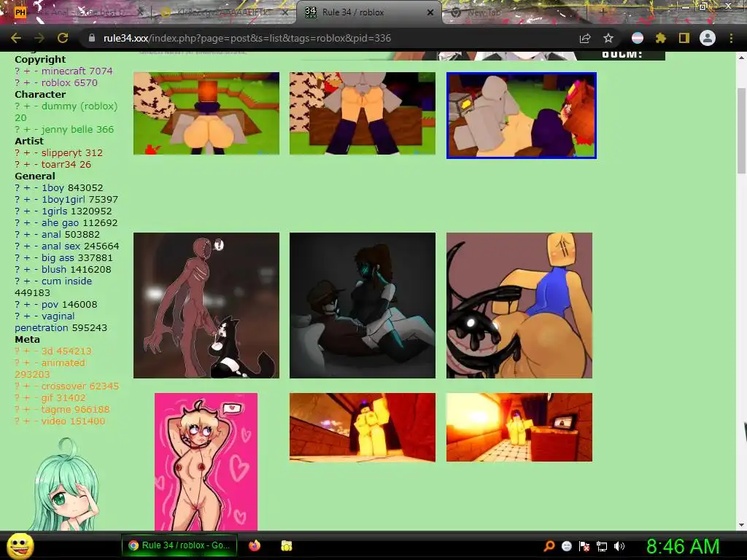Close the first tab with PH favicon

(x=141, y=12)
